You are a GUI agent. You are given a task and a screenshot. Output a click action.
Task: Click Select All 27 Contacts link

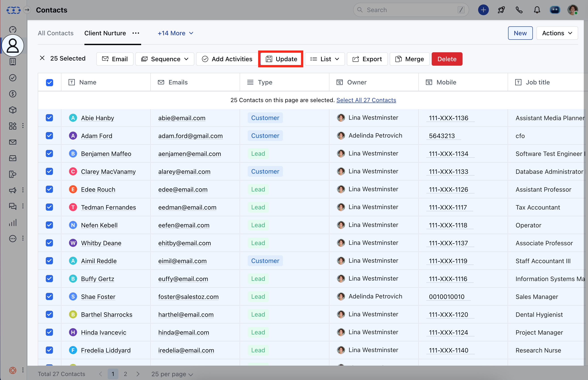[366, 100]
